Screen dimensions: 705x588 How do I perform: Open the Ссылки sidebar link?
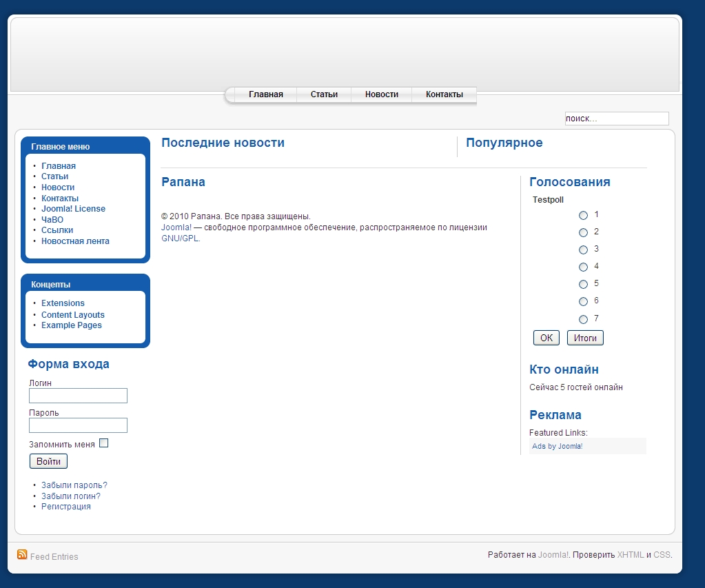pyautogui.click(x=57, y=230)
